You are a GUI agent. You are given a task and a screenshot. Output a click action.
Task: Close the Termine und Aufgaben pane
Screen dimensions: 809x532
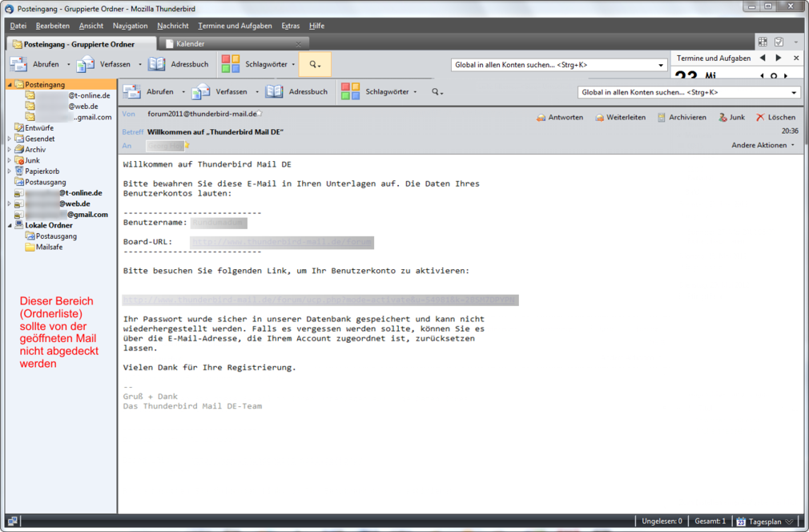coord(796,58)
